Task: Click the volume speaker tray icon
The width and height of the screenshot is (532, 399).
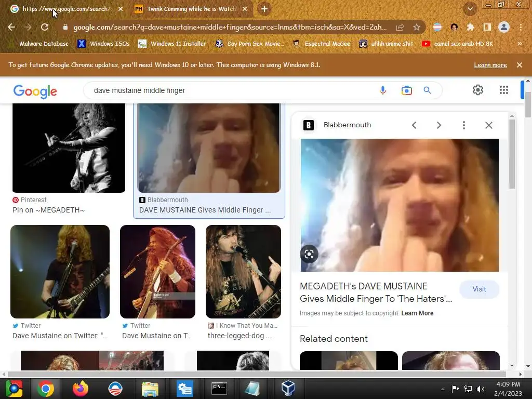Action: pos(481,389)
